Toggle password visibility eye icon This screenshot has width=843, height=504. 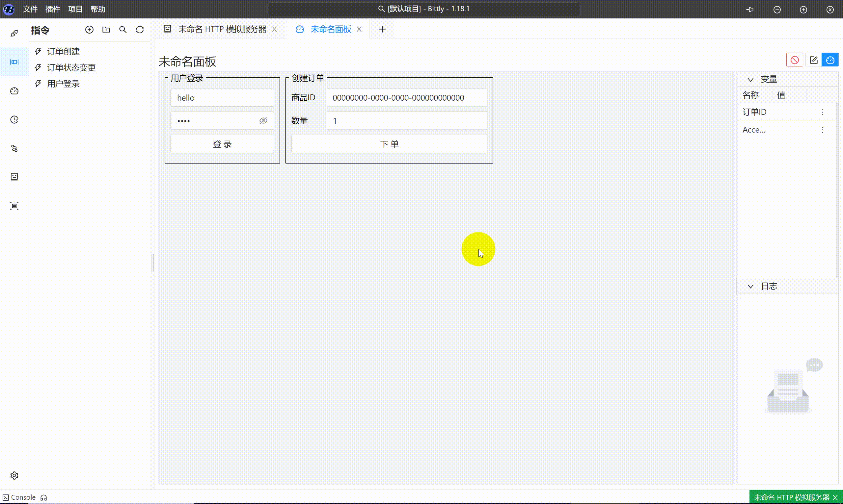263,120
